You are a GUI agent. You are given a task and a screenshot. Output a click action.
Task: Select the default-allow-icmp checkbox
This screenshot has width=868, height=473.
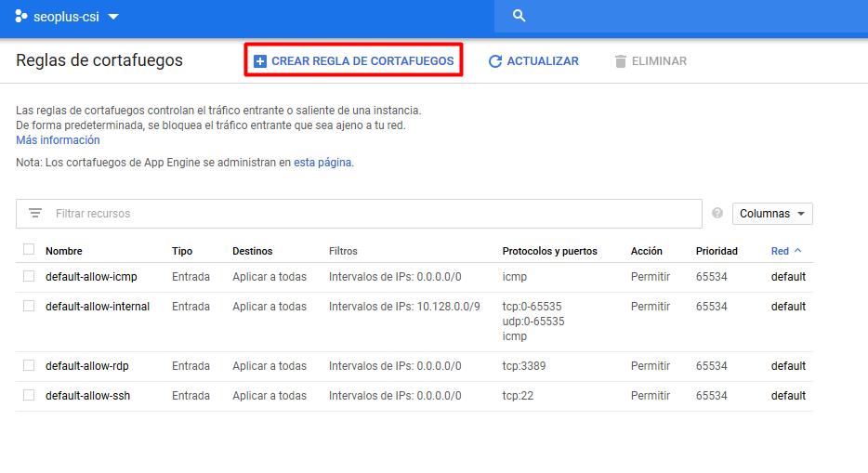(29, 276)
